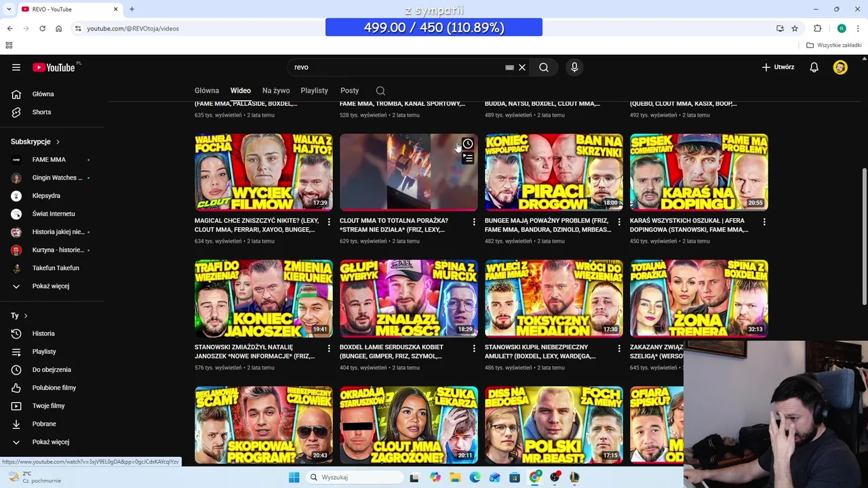This screenshot has width=868, height=488.
Task: Open Windows Start menu
Action: 294,477
